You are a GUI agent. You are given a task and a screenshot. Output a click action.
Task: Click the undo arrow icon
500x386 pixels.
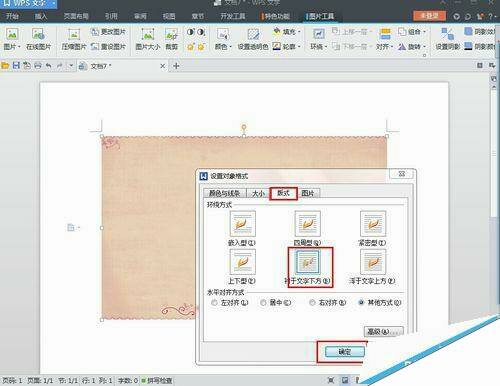tap(49, 66)
